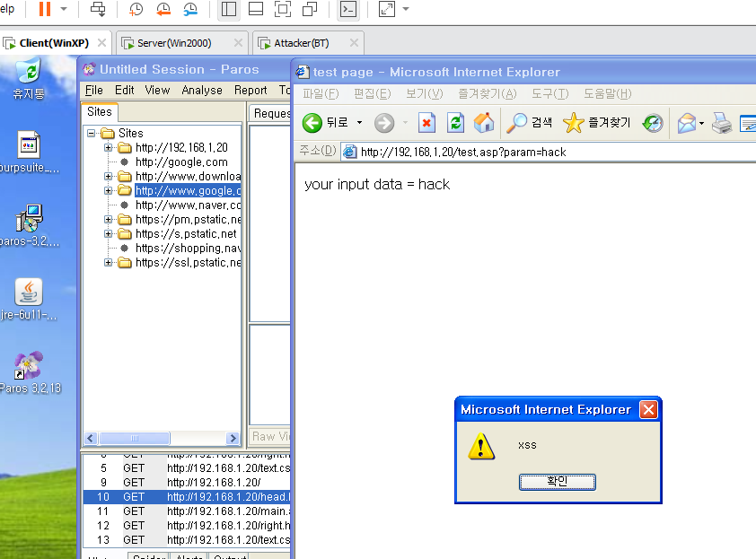756x559 pixels.
Task: Click the IE Search magnifier button
Action: click(529, 123)
